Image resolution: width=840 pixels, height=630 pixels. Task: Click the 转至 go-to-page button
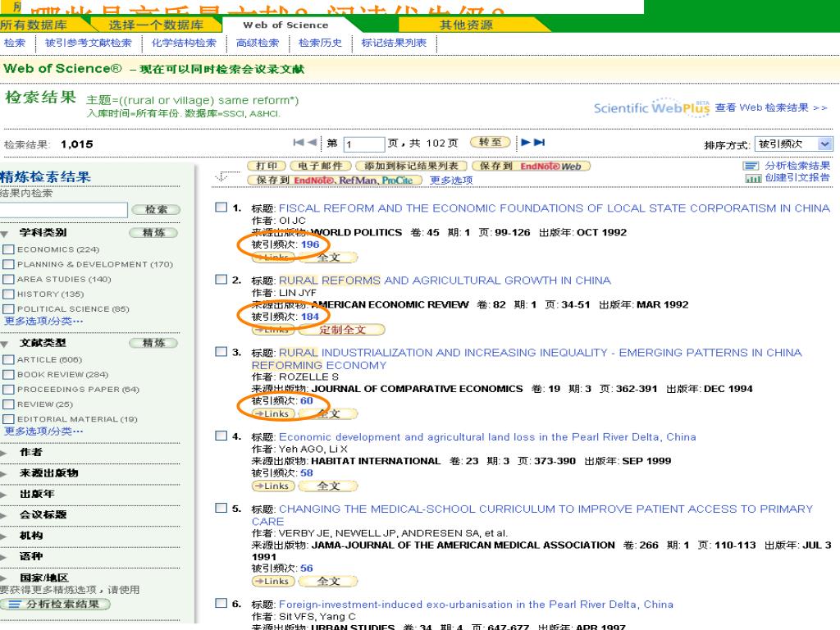coord(491,143)
